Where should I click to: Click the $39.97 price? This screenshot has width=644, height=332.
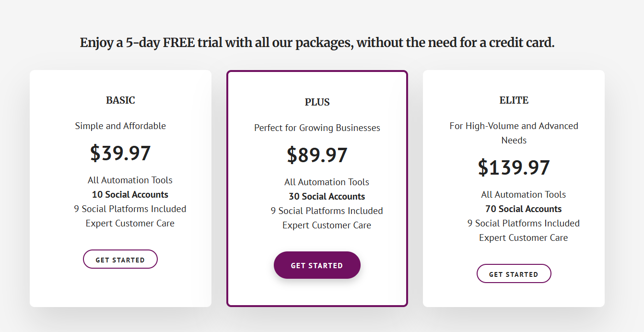coord(120,154)
